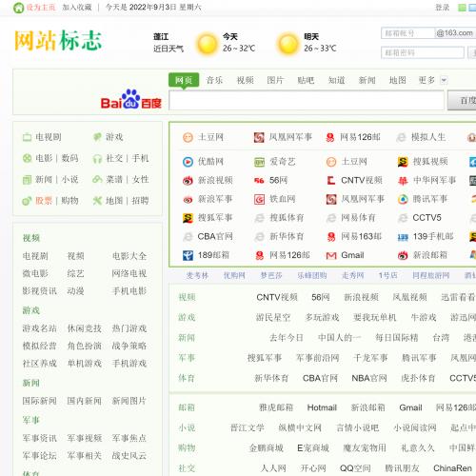This screenshot has width=476, height=476.
Task: Open the 手机游戏 sidebar link
Action: [129, 364]
